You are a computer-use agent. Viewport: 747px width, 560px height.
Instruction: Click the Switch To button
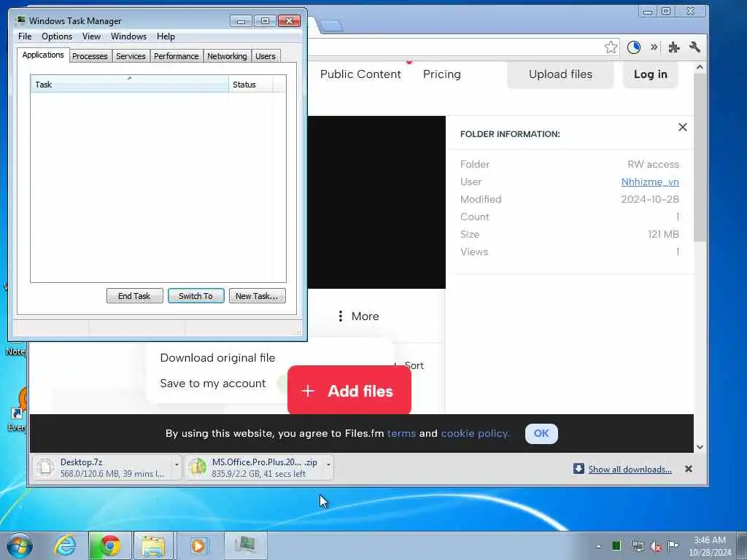[x=196, y=296]
